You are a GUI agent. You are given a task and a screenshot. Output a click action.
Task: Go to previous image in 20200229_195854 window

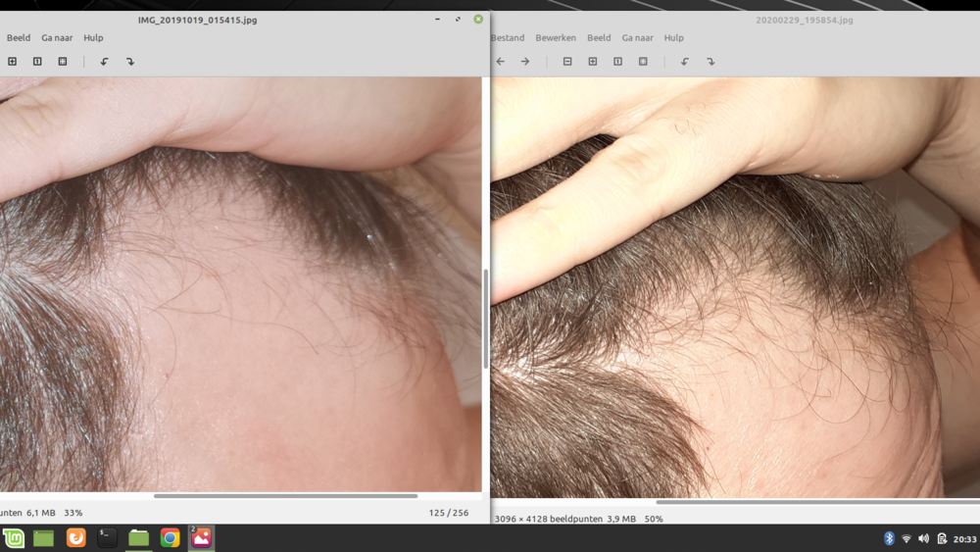[500, 62]
